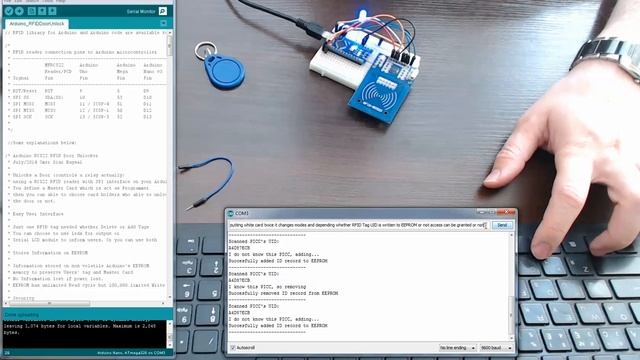Open the No line ending dropdown

pos(457,348)
